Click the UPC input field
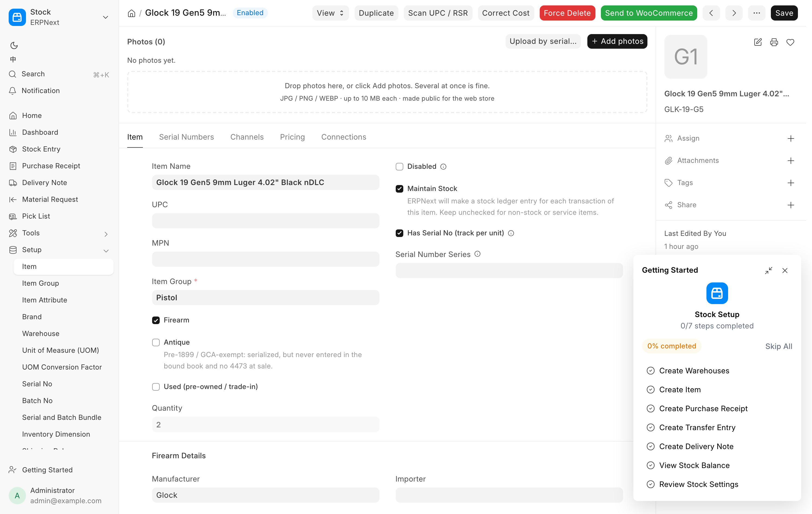Image resolution: width=812 pixels, height=514 pixels. [x=265, y=221]
